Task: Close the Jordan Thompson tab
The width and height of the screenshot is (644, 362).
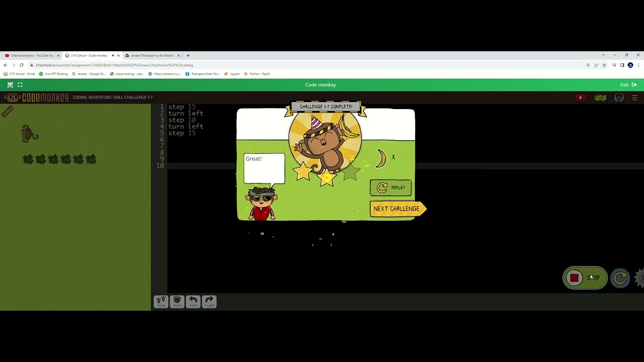Action: 178,55
